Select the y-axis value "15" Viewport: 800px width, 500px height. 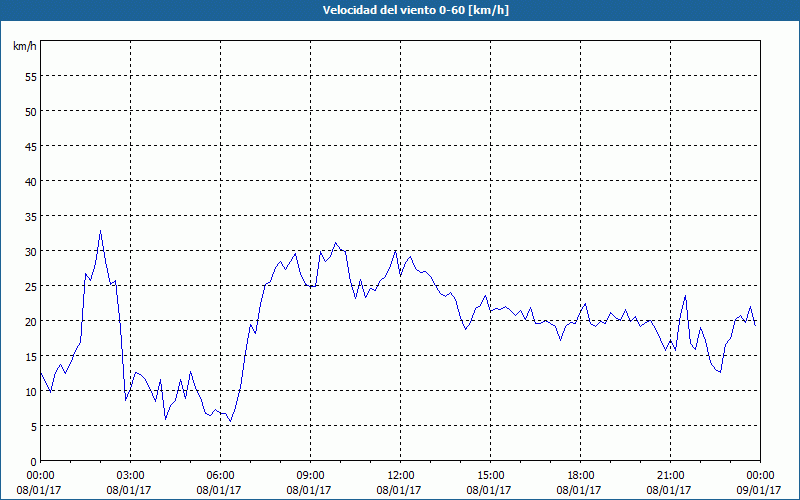(31, 357)
